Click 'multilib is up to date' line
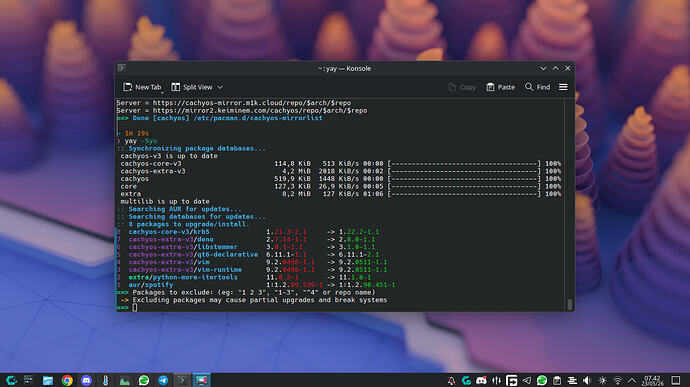 click(x=165, y=201)
